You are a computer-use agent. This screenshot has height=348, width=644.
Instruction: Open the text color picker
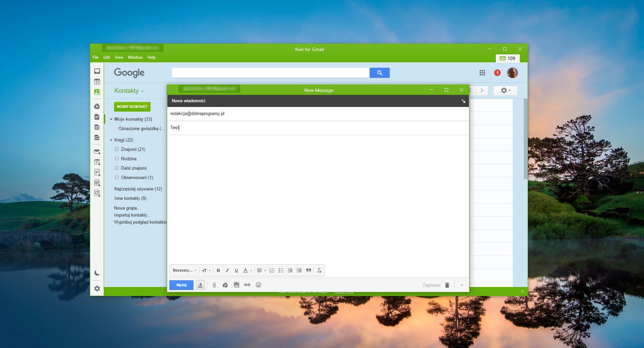point(247,271)
